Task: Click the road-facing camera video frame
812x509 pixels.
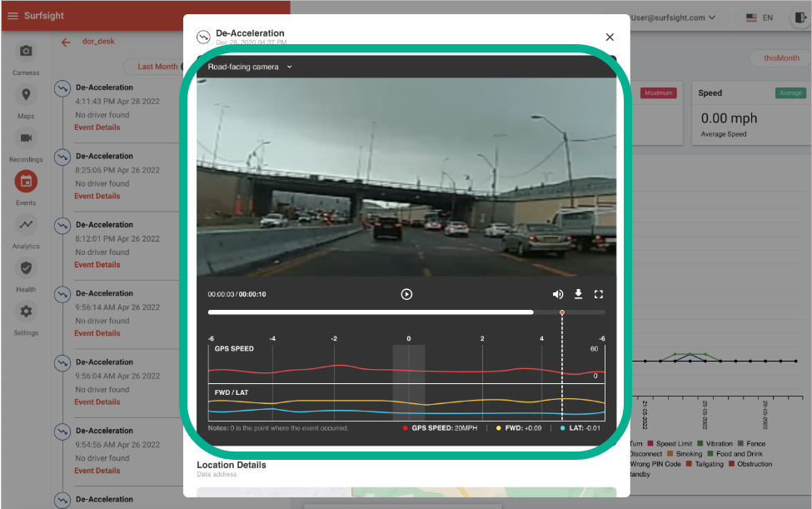Action: pyautogui.click(x=406, y=177)
